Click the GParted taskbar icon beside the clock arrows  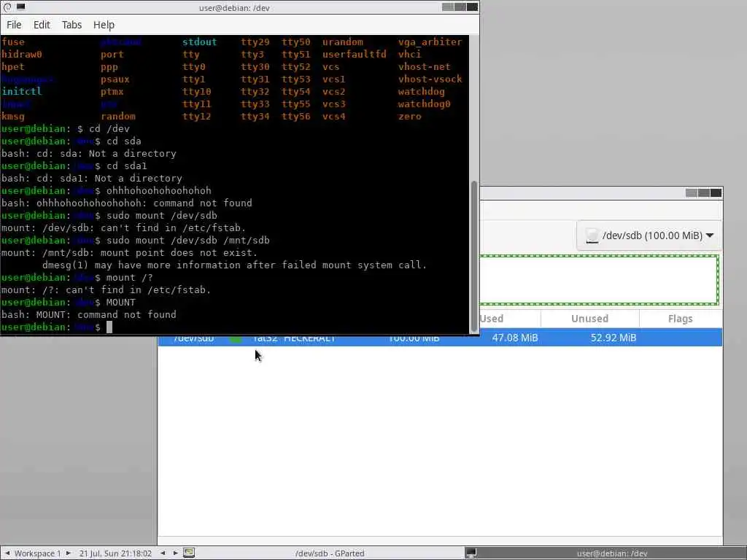(189, 553)
